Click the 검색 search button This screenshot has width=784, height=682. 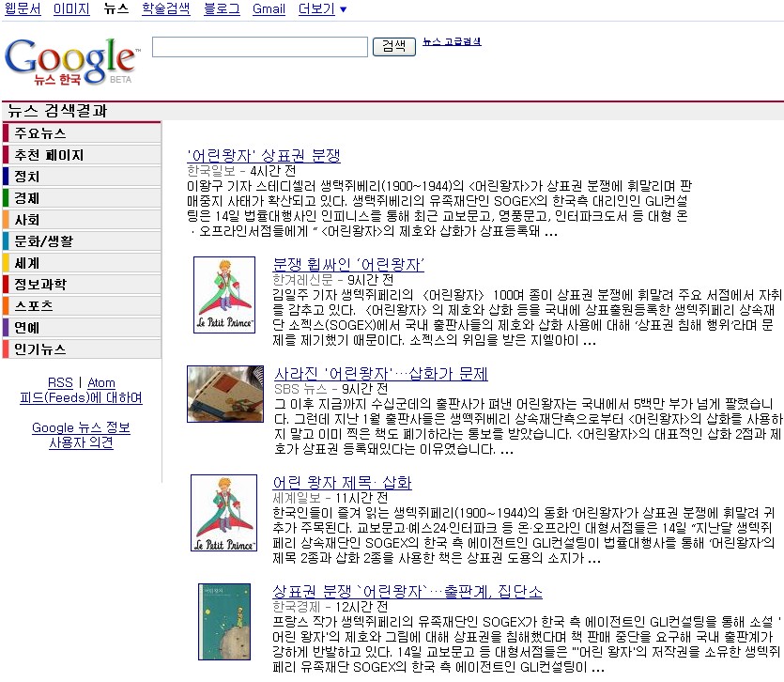(394, 47)
